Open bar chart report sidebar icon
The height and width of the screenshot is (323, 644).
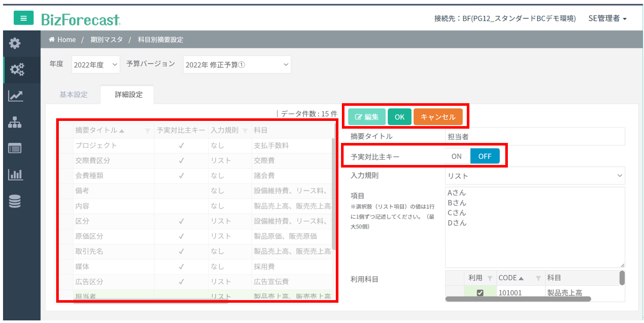pyautogui.click(x=15, y=175)
